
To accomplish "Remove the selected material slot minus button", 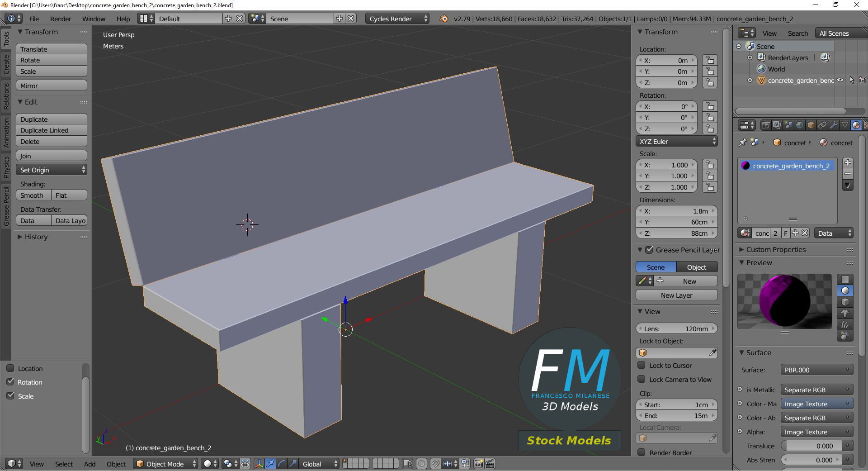I will pyautogui.click(x=848, y=174).
